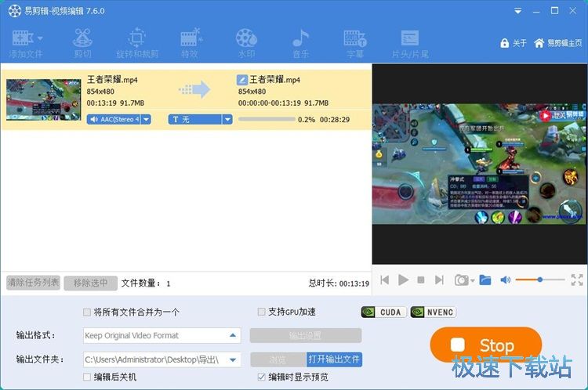Open the title bar dropdown menu arrow
This screenshot has width=588, height=390.
(518, 11)
